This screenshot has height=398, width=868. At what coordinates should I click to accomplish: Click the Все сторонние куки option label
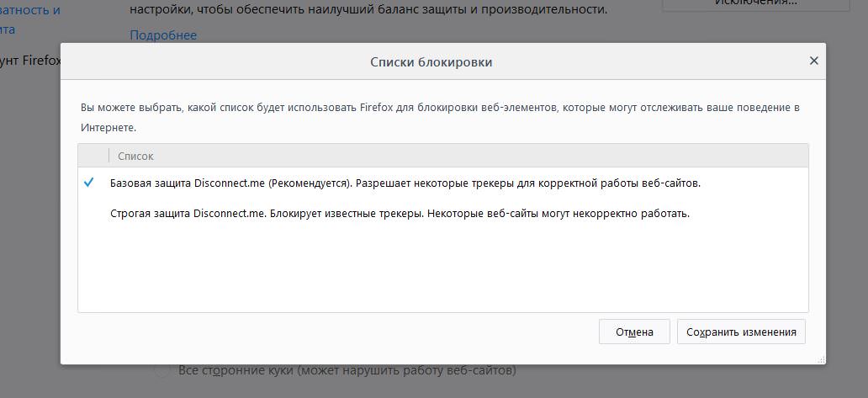(x=347, y=370)
